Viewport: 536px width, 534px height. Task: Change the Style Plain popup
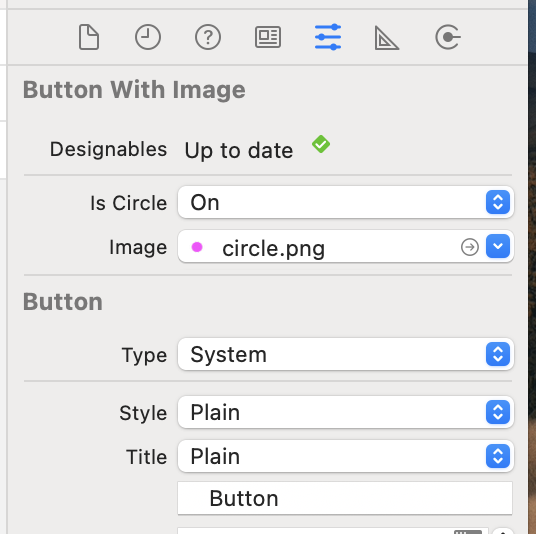click(x=346, y=412)
